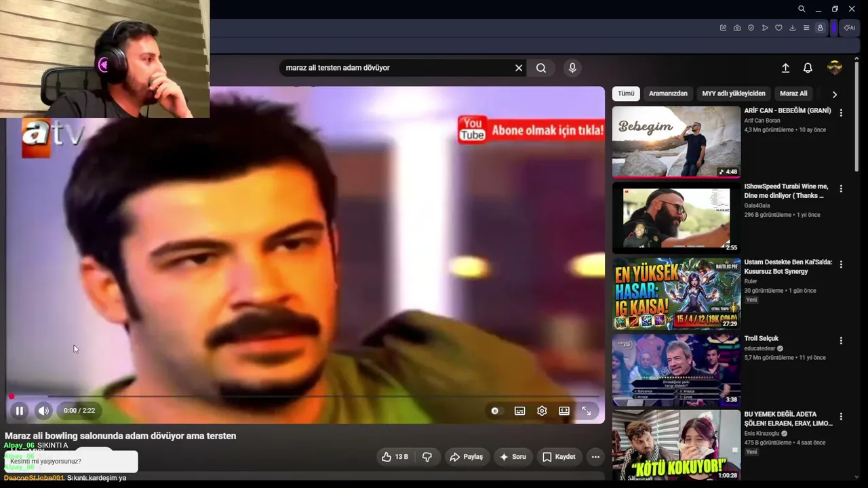Save the video with Kaydet
The height and width of the screenshot is (488, 868).
[559, 457]
